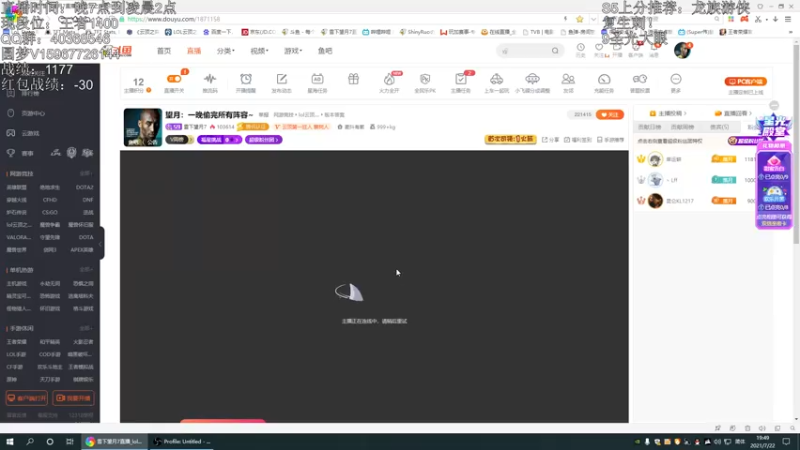Viewport: 800px width, 450px height.
Task: Open the alarm clock broadcast reminder icon
Action: [246, 79]
